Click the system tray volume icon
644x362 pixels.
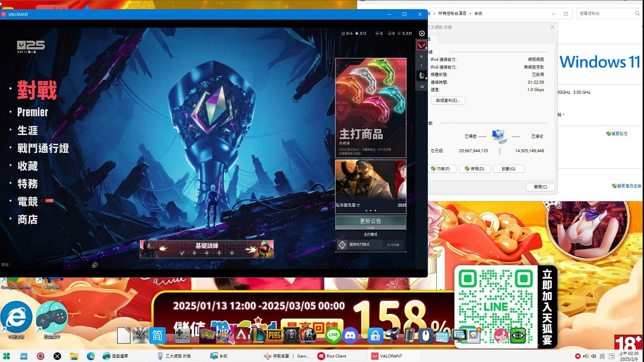[593, 356]
